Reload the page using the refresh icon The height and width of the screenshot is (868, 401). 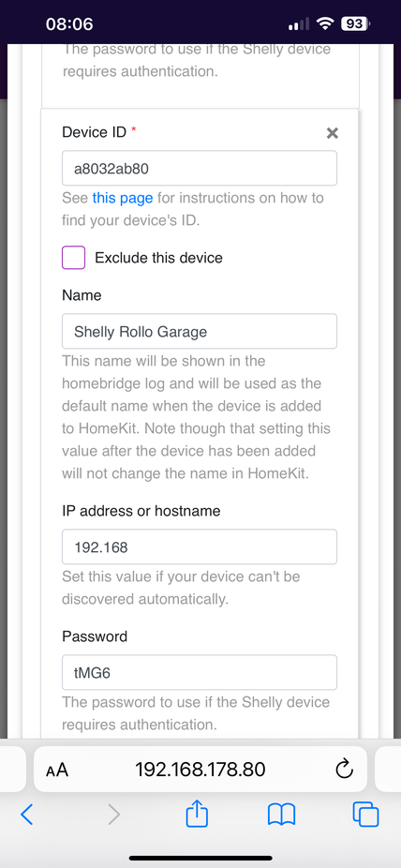344,769
